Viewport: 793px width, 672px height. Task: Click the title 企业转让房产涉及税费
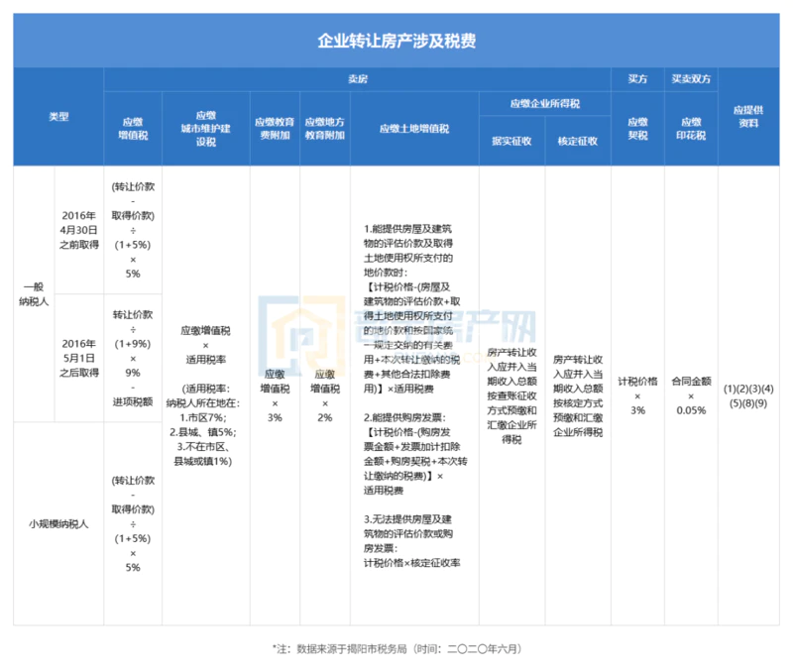(x=396, y=42)
